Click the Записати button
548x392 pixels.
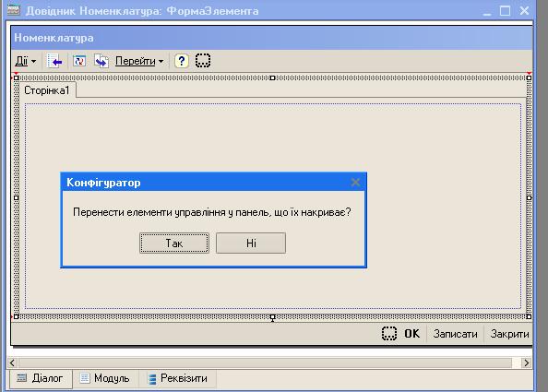455,334
